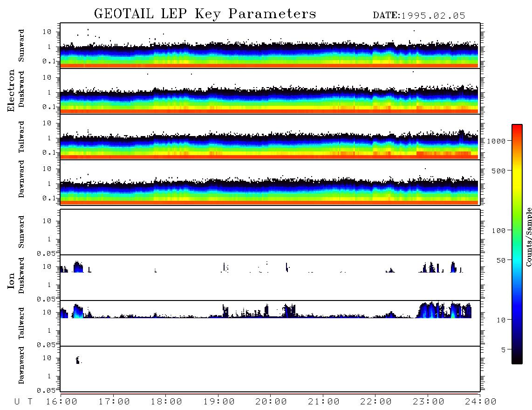Click the DATE:1995.02.05 label

click(x=419, y=15)
